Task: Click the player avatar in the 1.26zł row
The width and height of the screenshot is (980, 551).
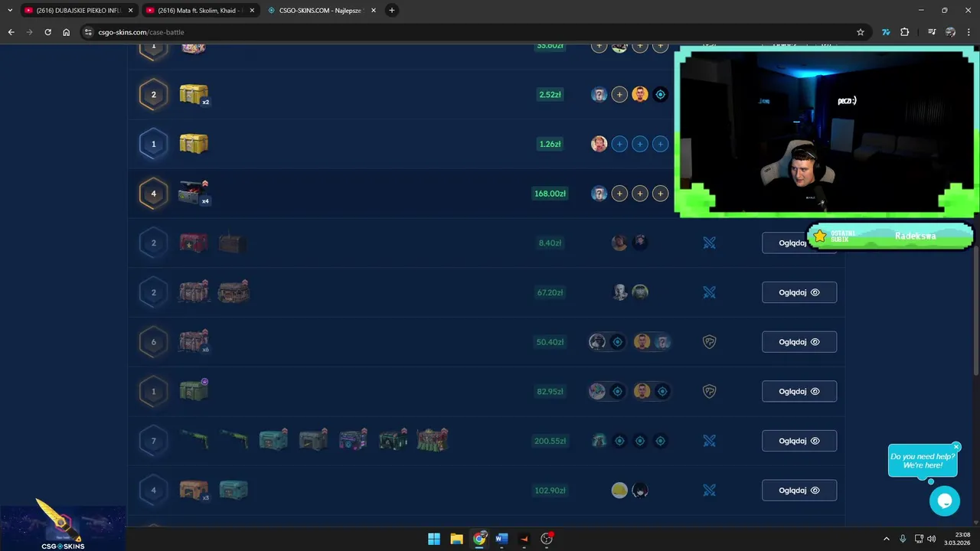Action: pyautogui.click(x=599, y=144)
